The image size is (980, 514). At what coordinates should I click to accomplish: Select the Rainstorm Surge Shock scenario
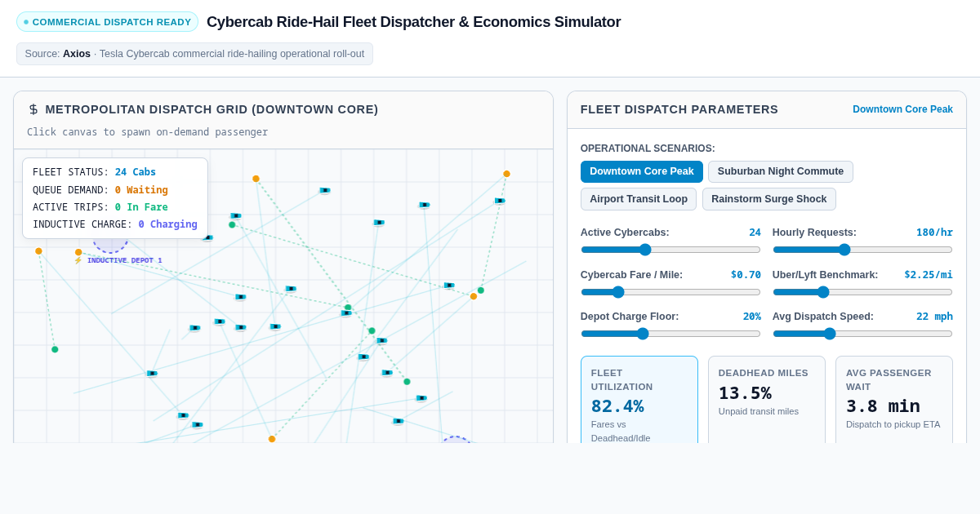point(769,199)
